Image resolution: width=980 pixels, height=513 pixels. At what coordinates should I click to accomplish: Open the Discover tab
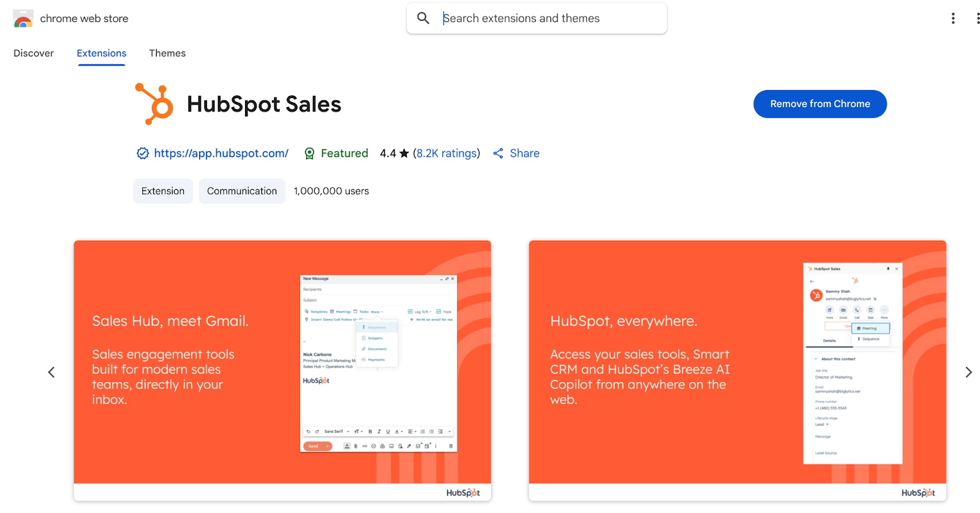tap(34, 53)
